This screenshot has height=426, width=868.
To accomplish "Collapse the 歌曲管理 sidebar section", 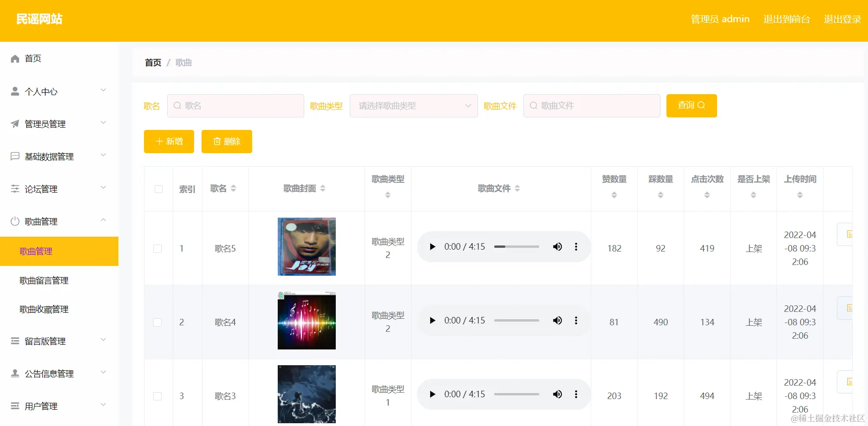I will point(103,220).
